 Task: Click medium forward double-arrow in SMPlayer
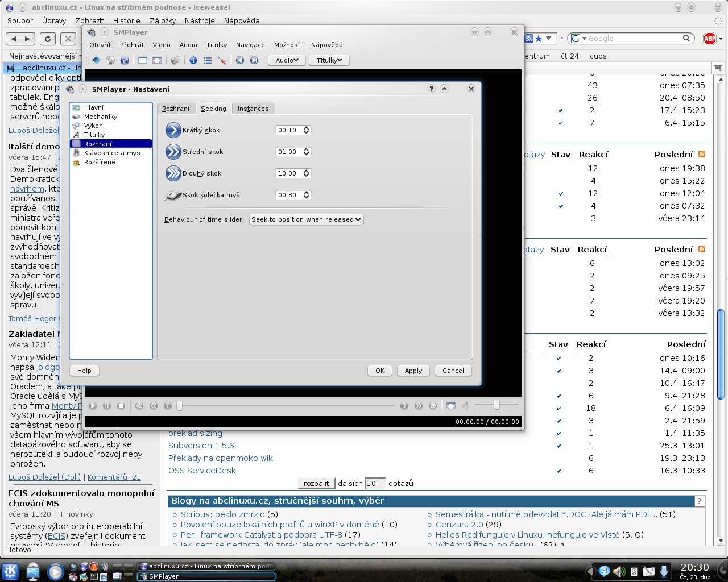coord(419,406)
